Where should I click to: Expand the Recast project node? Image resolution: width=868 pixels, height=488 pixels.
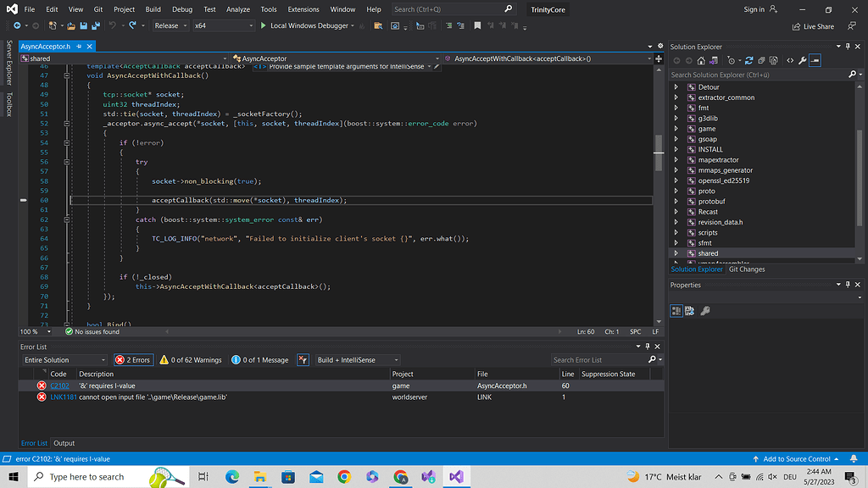[x=676, y=212]
